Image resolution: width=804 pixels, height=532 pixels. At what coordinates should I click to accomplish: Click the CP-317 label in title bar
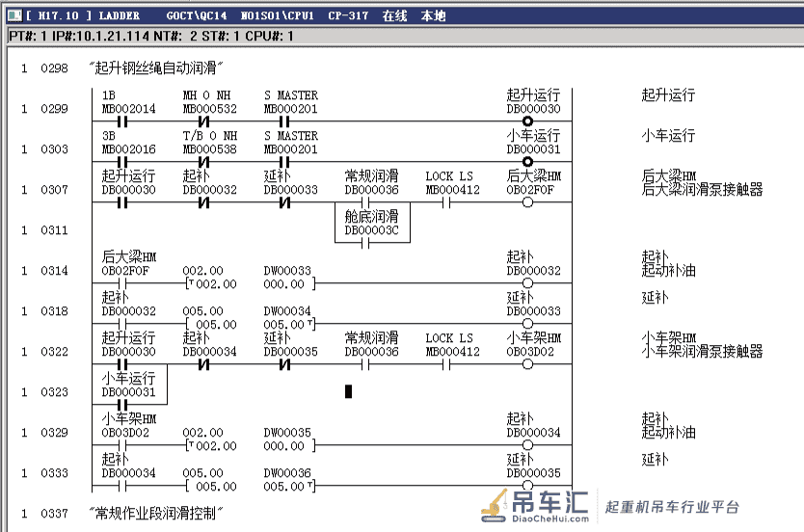click(x=348, y=15)
